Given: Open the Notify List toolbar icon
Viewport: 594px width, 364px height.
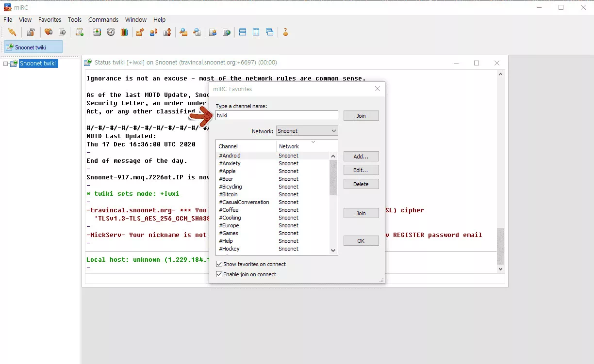Looking at the screenshot, I should pos(213,32).
